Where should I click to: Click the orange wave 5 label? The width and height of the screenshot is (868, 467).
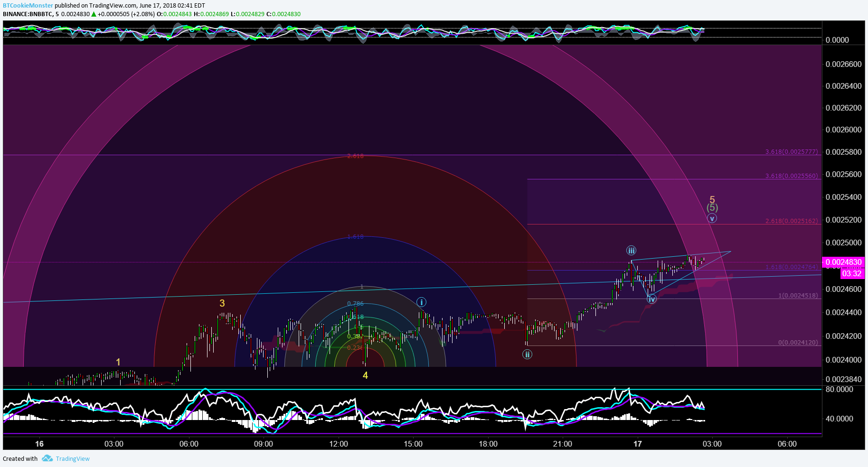point(712,200)
